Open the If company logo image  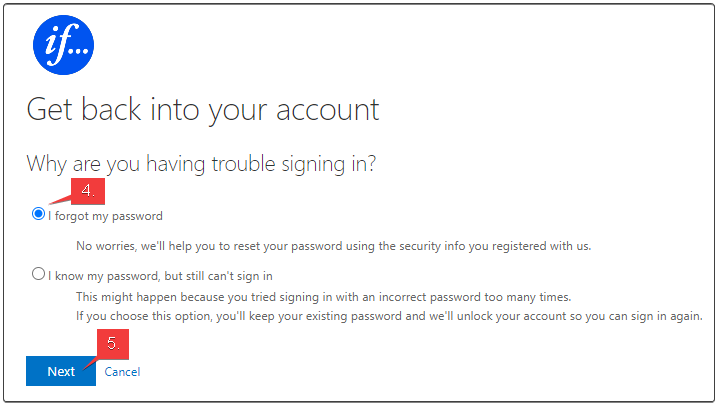[63, 44]
